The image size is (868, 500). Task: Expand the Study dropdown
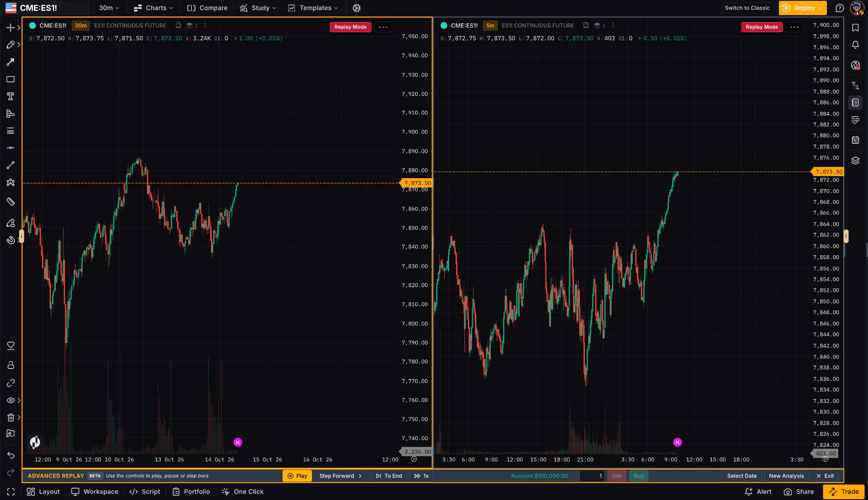point(258,8)
